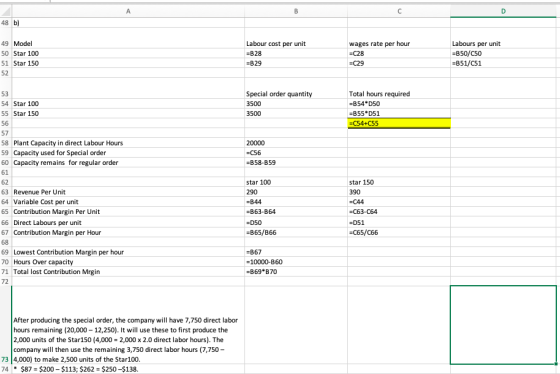Viewport: 560px width, 374px height.
Task: Select row 73 header
Action: point(5,325)
